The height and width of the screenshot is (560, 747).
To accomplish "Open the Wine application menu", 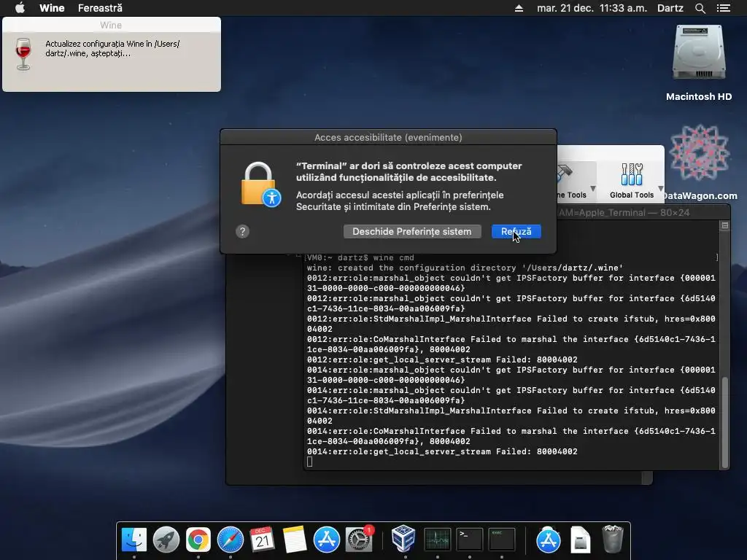I will click(52, 7).
